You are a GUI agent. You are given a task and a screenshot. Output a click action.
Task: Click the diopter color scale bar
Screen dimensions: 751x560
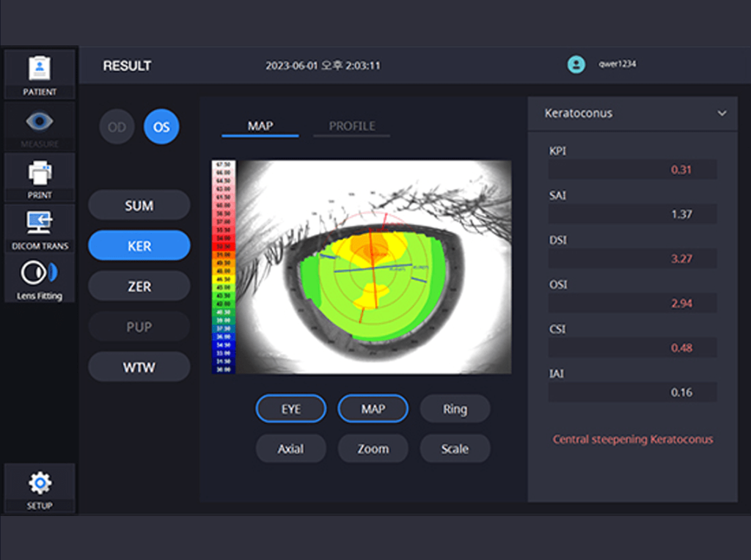click(x=223, y=268)
